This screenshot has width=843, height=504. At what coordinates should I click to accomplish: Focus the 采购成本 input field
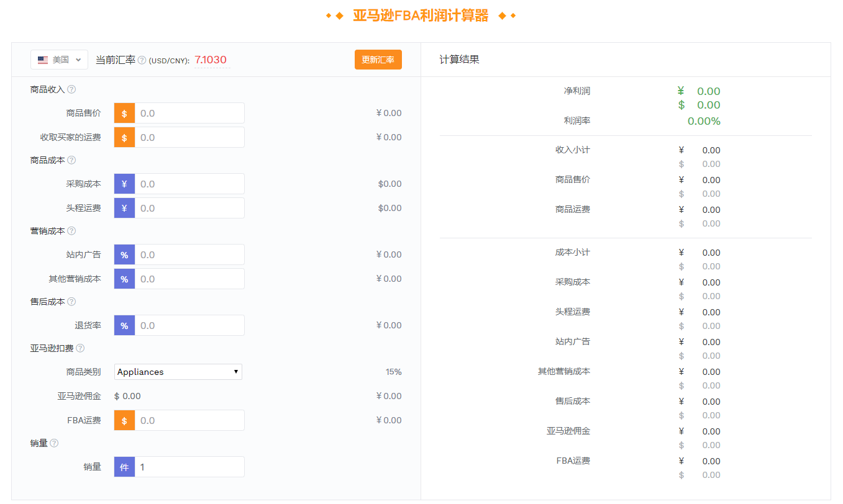click(x=189, y=184)
